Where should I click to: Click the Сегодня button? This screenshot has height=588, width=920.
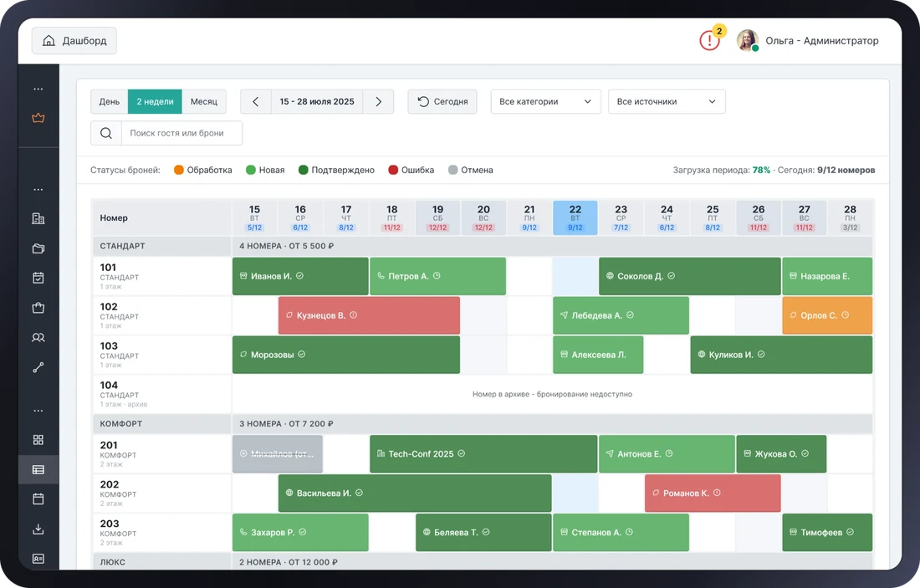(x=442, y=101)
